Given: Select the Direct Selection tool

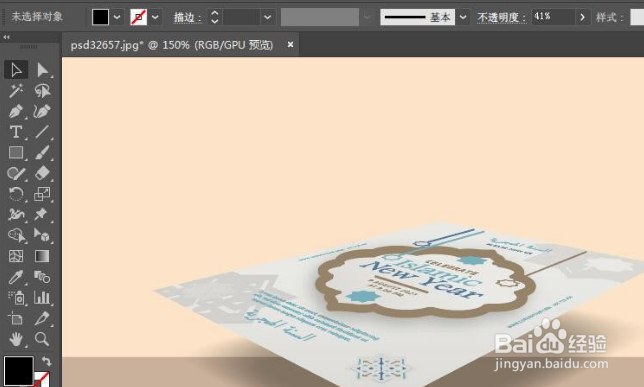Looking at the screenshot, I should click(x=42, y=70).
